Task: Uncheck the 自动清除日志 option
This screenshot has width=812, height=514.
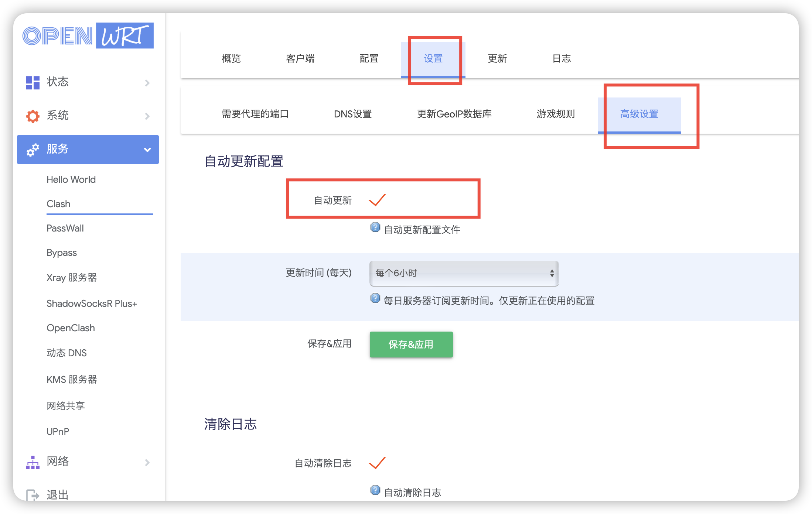Action: tap(376, 463)
